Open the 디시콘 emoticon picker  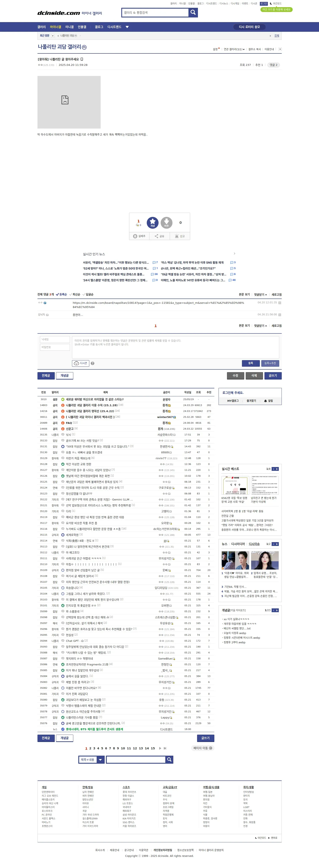(81, 363)
